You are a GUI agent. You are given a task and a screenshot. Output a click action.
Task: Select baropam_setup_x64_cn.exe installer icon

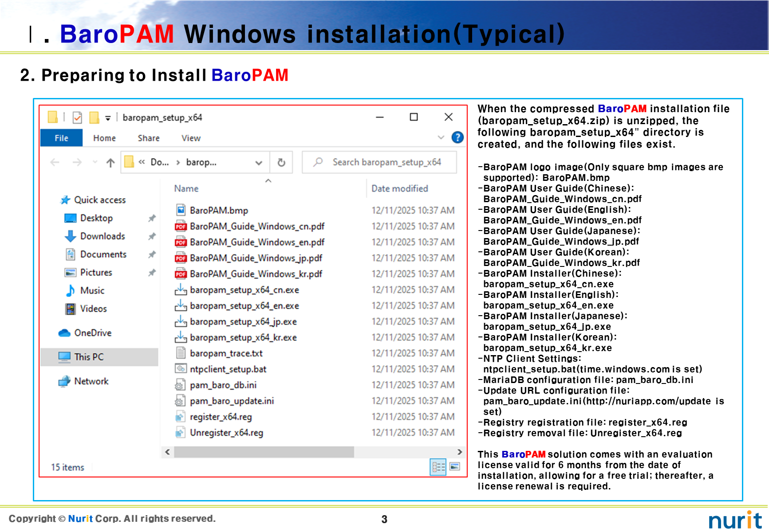pyautogui.click(x=181, y=290)
